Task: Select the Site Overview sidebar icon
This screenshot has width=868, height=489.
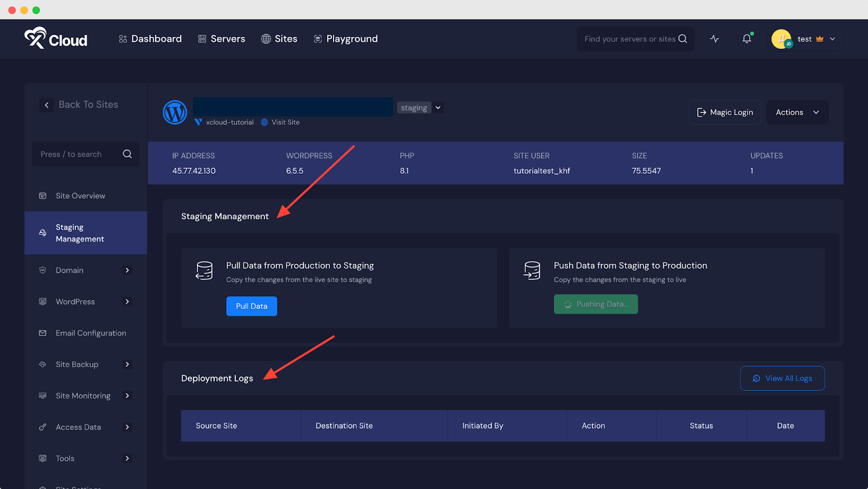Action: [43, 195]
